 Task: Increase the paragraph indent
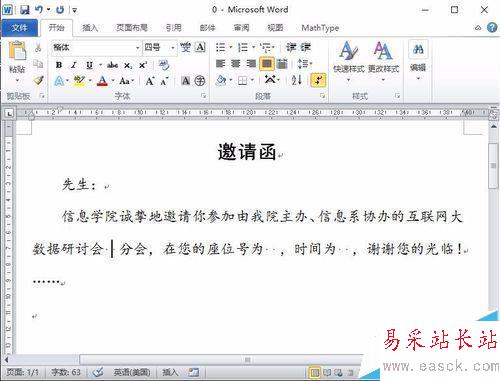pos(305,47)
